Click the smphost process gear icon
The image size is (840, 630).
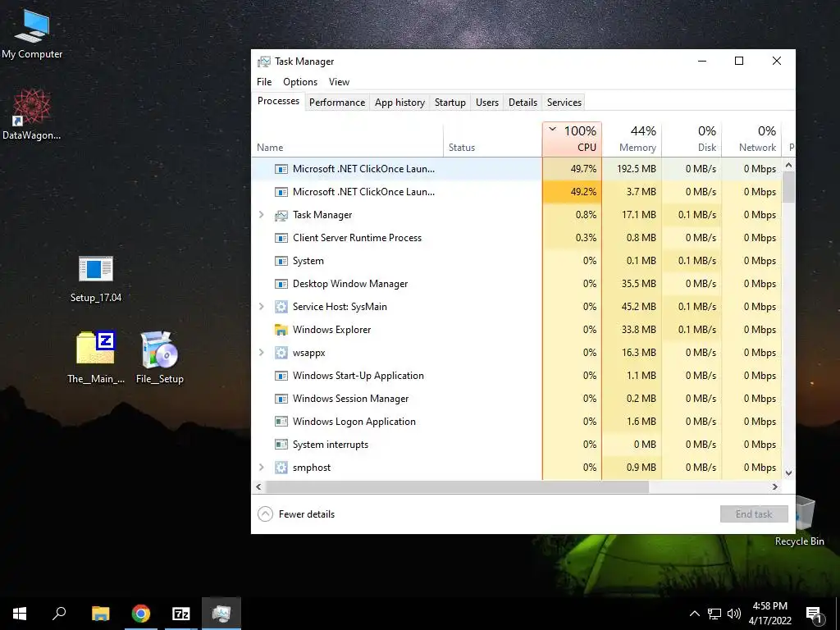(x=281, y=467)
